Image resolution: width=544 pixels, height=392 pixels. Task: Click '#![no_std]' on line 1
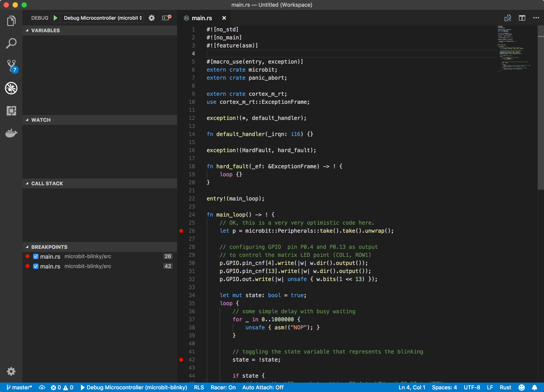point(223,30)
